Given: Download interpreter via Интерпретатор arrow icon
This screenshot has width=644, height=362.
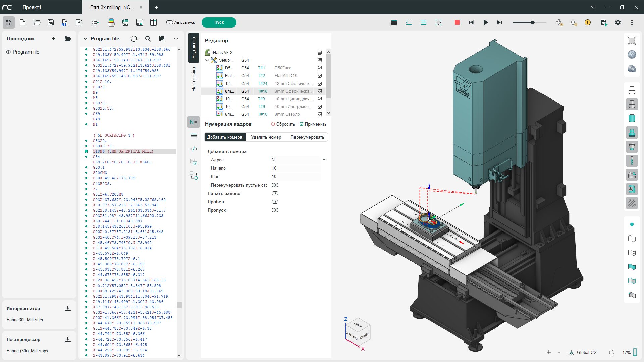Looking at the screenshot, I should tap(67, 308).
